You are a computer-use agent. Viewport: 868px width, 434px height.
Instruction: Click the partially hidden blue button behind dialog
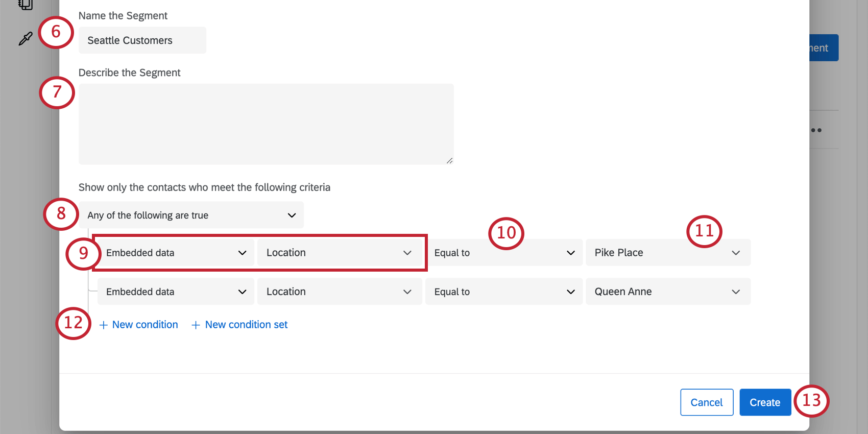click(x=824, y=48)
